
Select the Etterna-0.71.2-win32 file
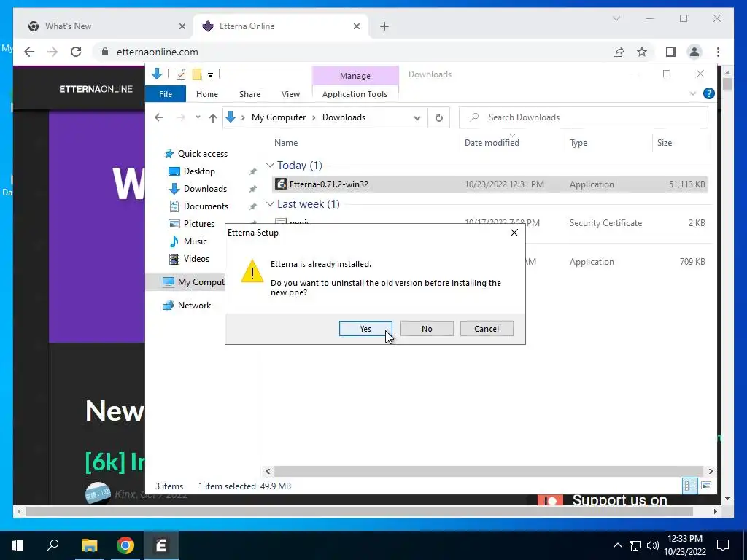490,184
